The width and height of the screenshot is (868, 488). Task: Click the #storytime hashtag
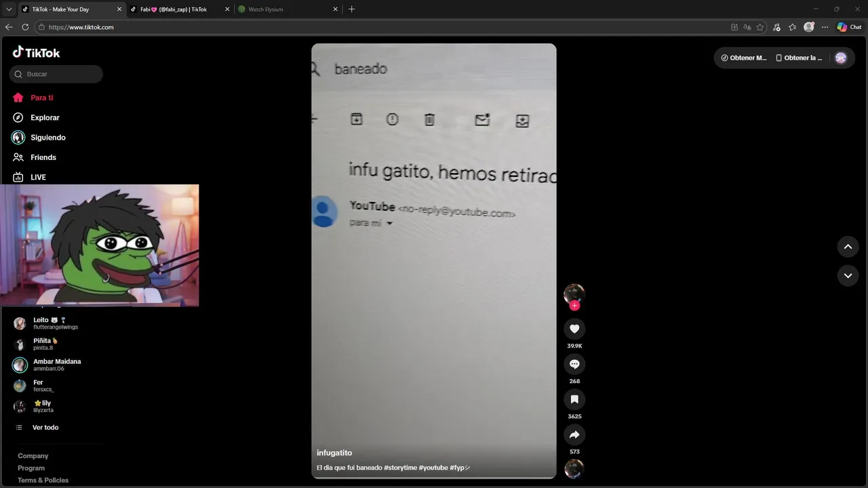[x=401, y=468]
